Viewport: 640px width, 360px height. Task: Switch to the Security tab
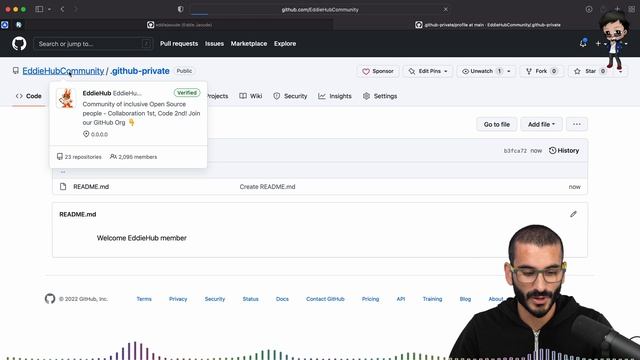(x=290, y=96)
